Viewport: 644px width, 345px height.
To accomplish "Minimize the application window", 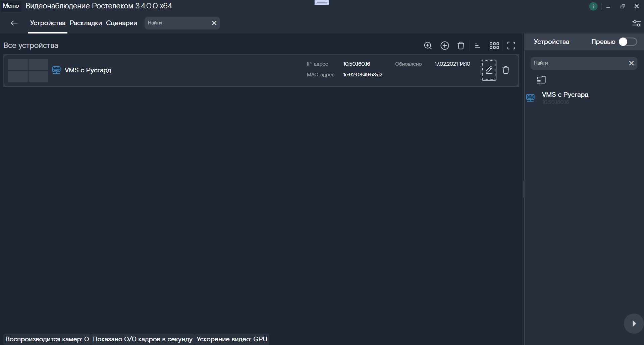I will click(x=608, y=6).
